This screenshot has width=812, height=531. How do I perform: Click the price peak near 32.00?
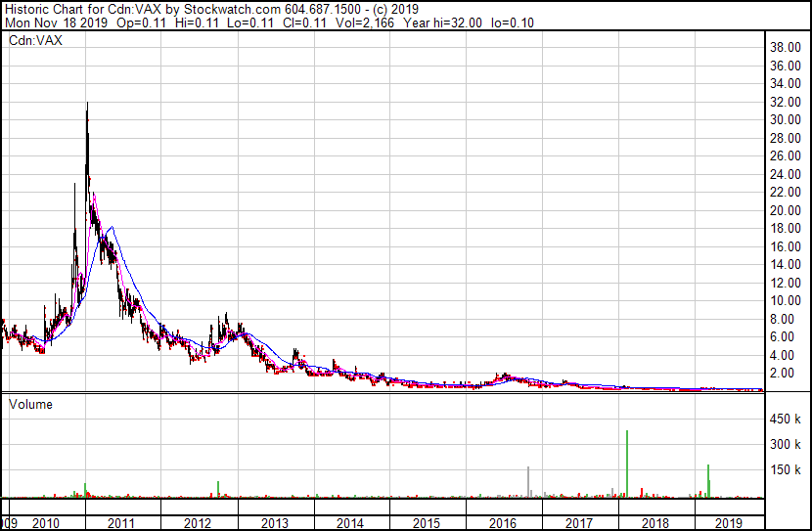click(88, 104)
